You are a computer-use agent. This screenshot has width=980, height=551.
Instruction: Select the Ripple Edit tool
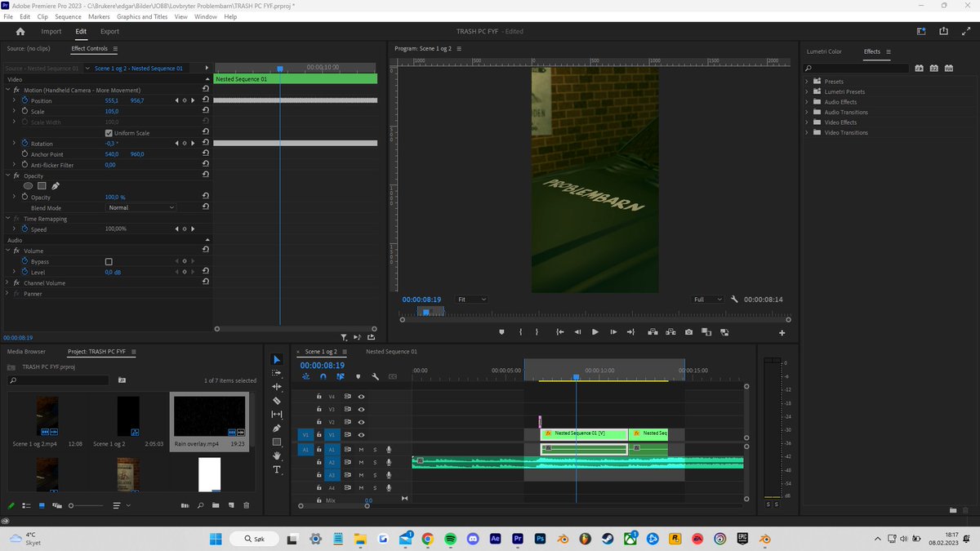tap(277, 387)
